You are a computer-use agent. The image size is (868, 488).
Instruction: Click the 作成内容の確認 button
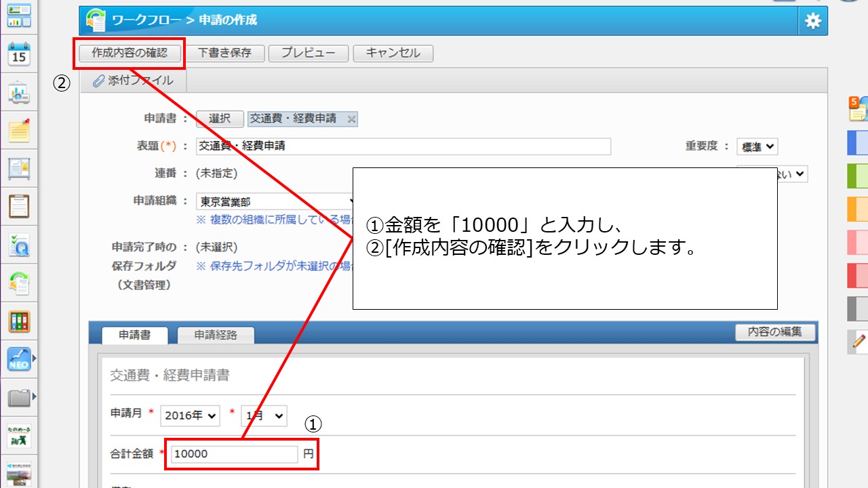pyautogui.click(x=130, y=53)
